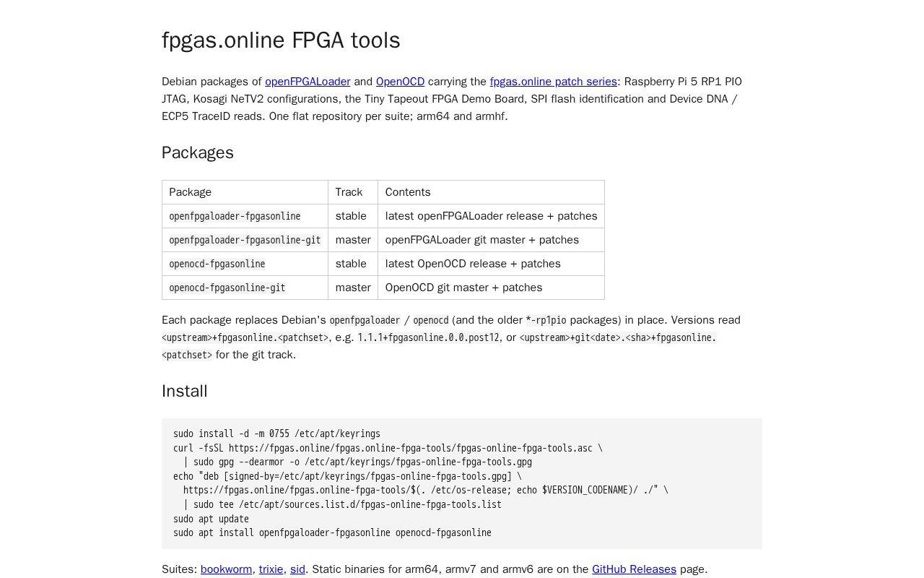Screen dimensions: 924x578
Task: Click the example version '1.1.1+fpgasonline.0.0.post12'
Action: coord(428,337)
